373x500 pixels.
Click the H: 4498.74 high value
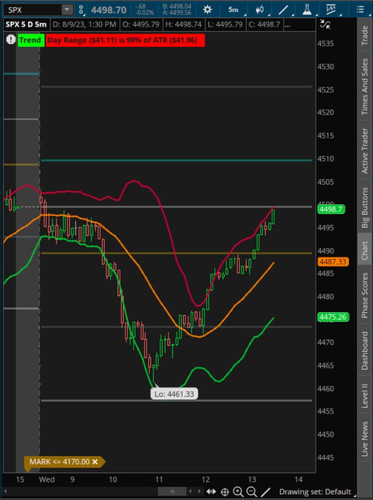tap(183, 24)
